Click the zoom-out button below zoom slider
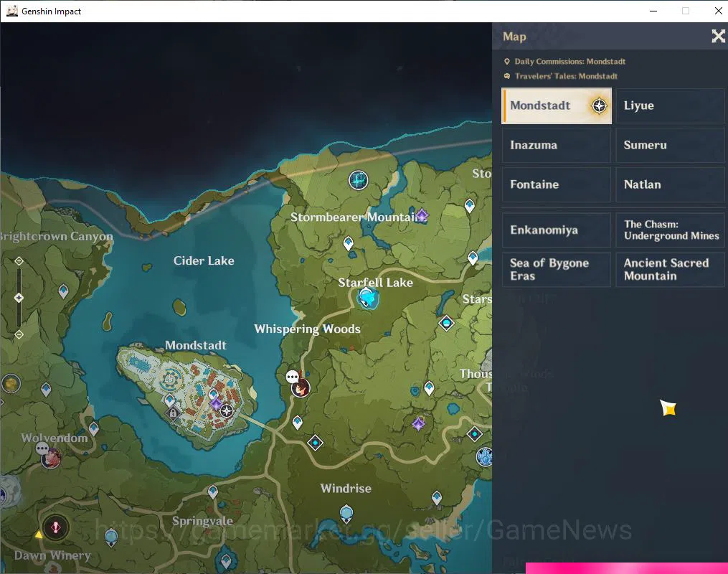The height and width of the screenshot is (574, 728). click(x=19, y=334)
